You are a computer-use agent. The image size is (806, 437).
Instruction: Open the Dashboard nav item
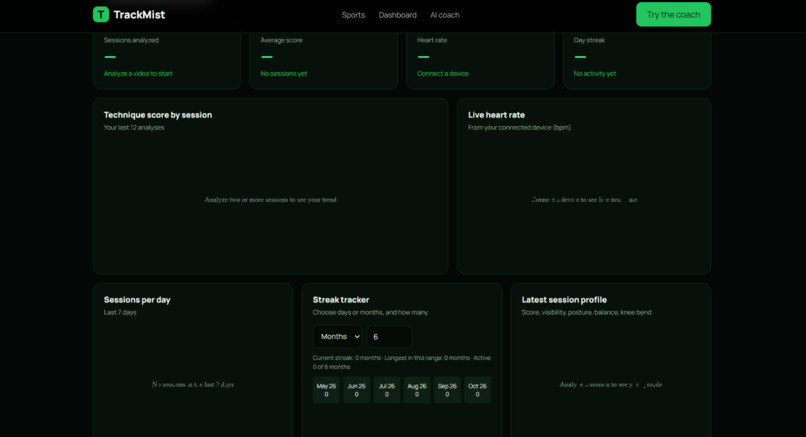click(397, 15)
